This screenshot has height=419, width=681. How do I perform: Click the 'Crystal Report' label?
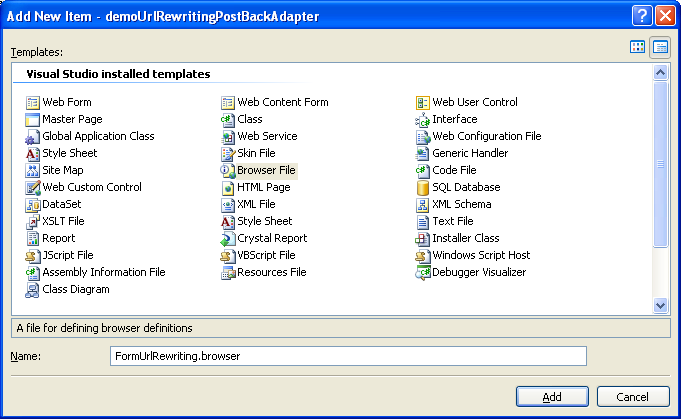272,238
